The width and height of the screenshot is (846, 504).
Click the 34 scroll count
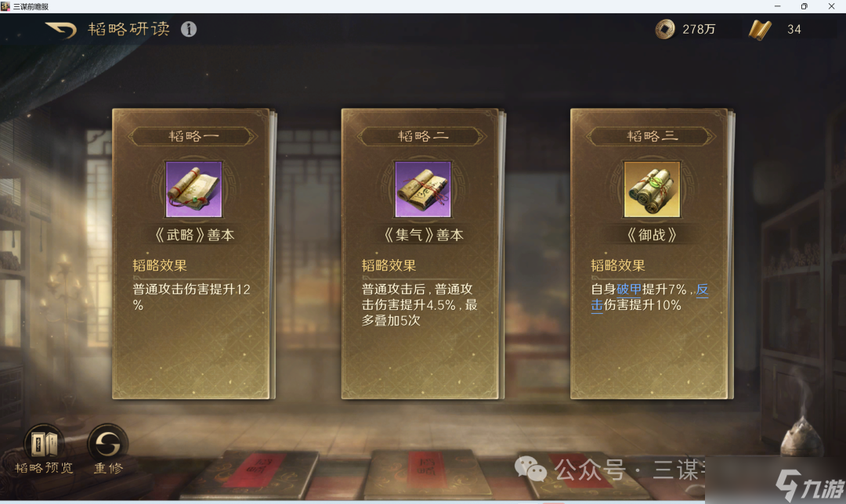pos(794,30)
